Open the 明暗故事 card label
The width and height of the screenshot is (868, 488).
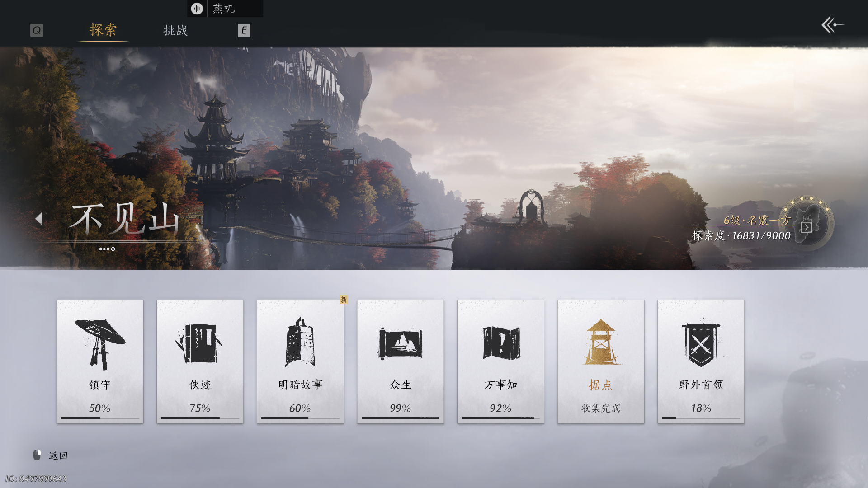coord(301,385)
